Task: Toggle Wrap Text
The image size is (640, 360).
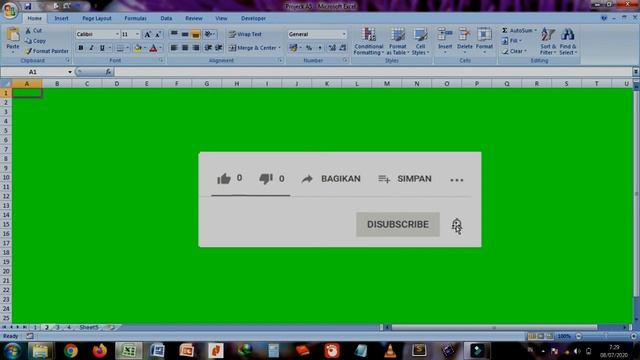Action: [x=245, y=34]
